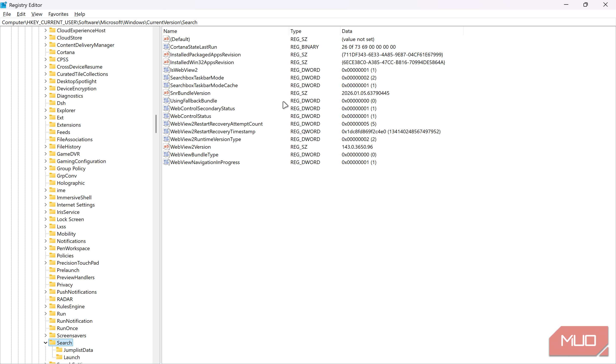Image resolution: width=616 pixels, height=364 pixels.
Task: Select the Privacy key in tree
Action: pyautogui.click(x=65, y=285)
